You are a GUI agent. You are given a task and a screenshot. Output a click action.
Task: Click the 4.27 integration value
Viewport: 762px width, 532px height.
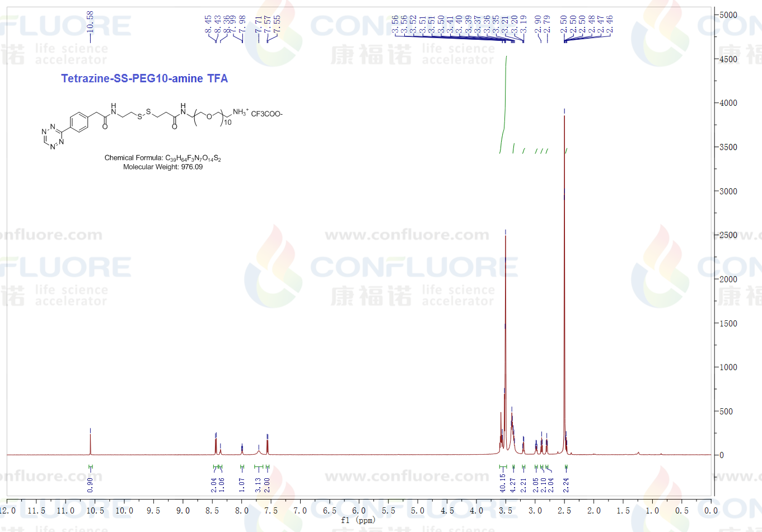click(x=513, y=485)
